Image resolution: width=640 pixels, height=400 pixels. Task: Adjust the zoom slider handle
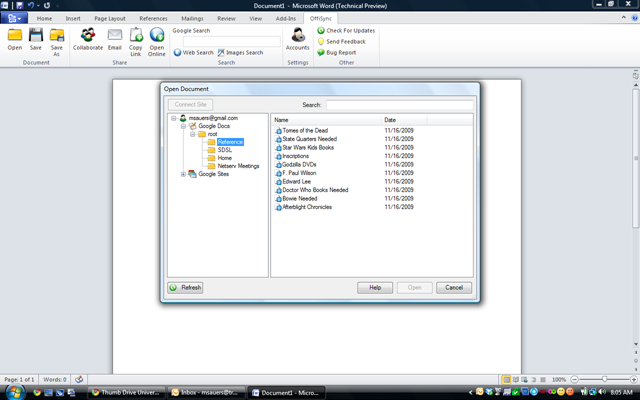pyautogui.click(x=604, y=380)
